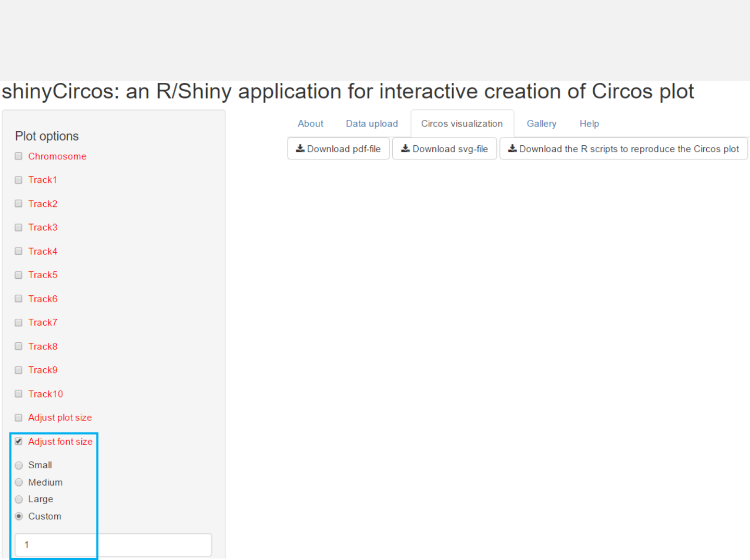Screen dimensions: 750x560
Task: Click the download icon on R scripts button
Action: (x=512, y=148)
